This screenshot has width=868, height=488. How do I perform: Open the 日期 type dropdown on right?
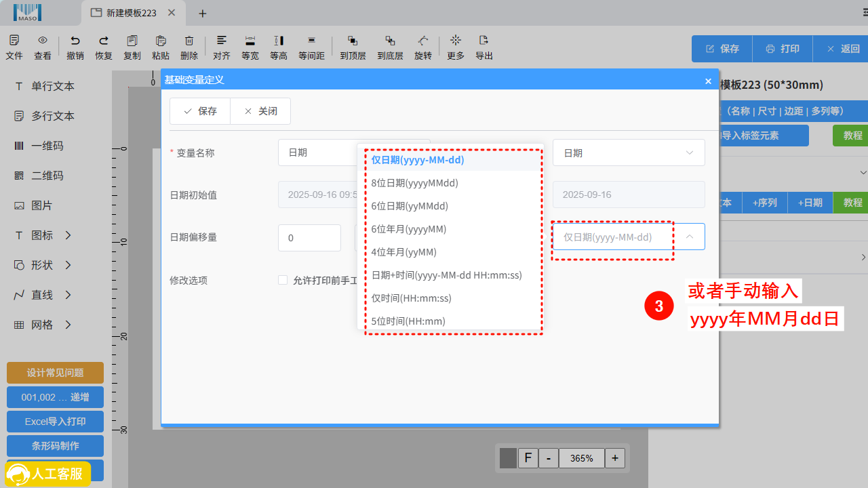point(629,153)
